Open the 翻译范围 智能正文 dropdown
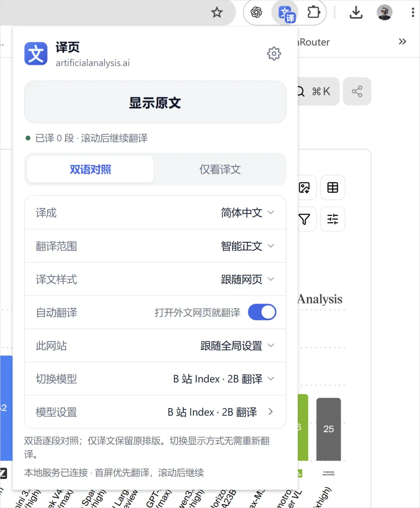This screenshot has height=508, width=420. (x=155, y=246)
